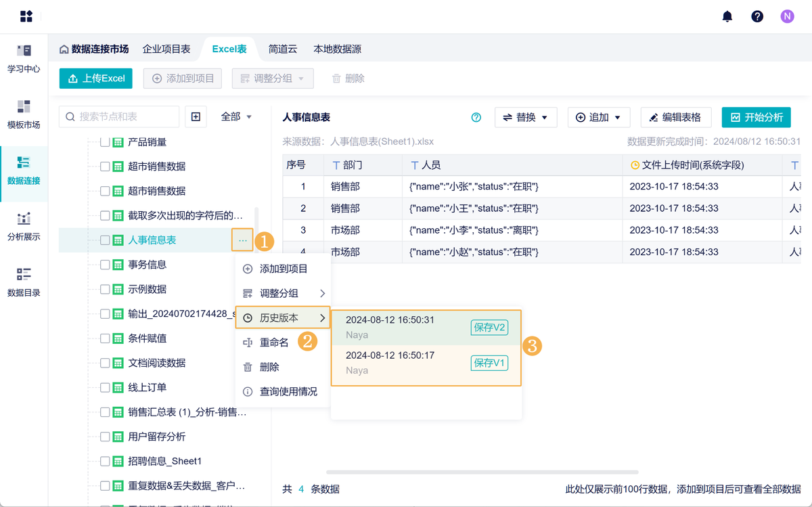Click the add group plus icon beside search

[196, 117]
